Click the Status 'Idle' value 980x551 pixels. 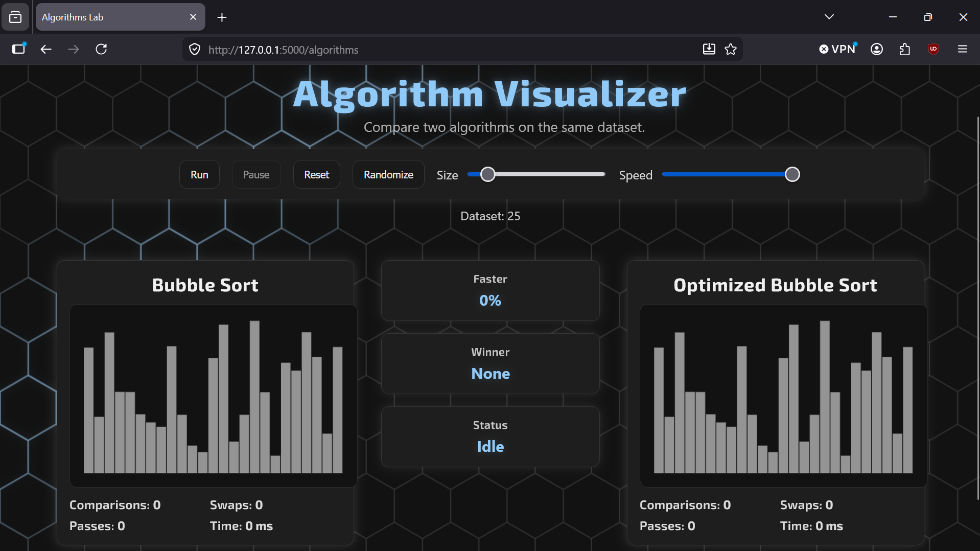(491, 447)
